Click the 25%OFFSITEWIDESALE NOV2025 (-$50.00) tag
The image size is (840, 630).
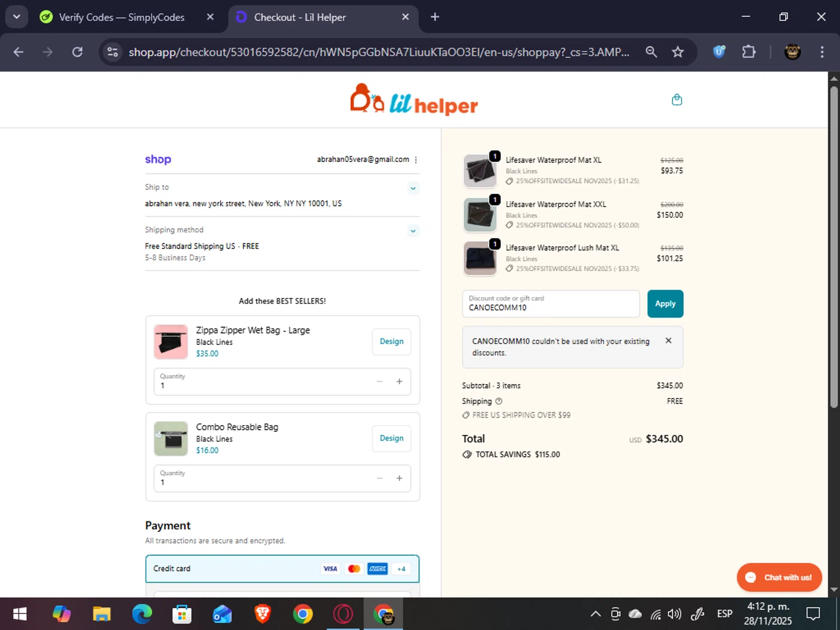572,225
